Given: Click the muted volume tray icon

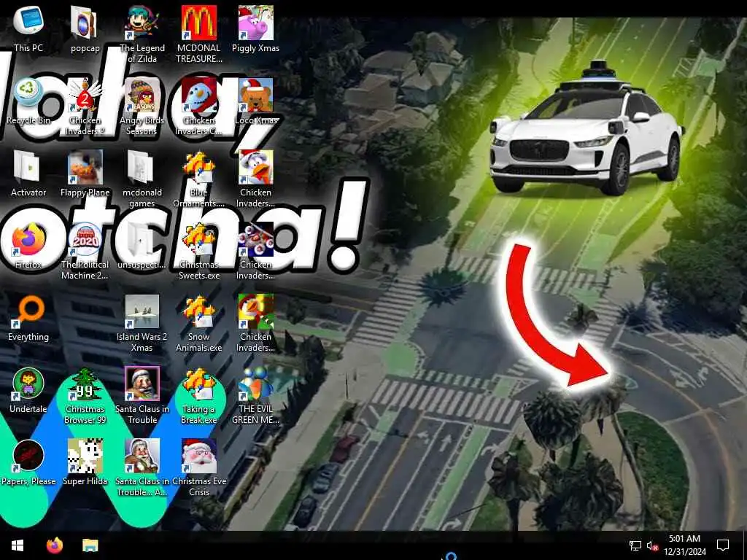Looking at the screenshot, I should pyautogui.click(x=653, y=545).
